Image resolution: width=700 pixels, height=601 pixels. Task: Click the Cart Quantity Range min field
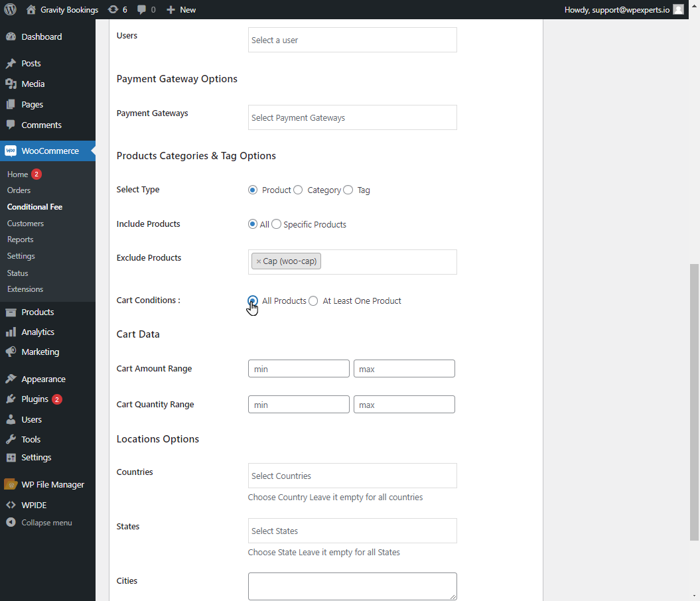click(299, 404)
